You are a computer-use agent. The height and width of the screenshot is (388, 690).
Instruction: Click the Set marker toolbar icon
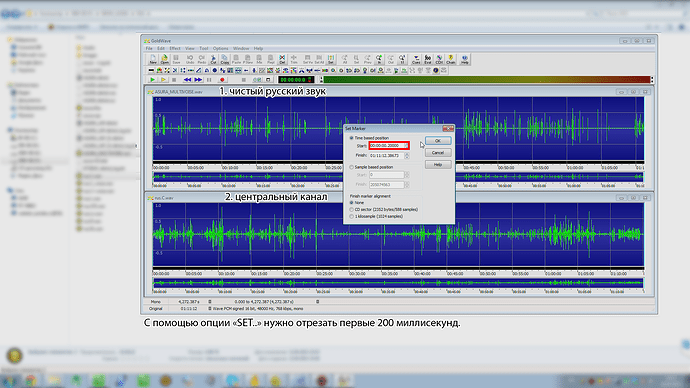(330, 59)
